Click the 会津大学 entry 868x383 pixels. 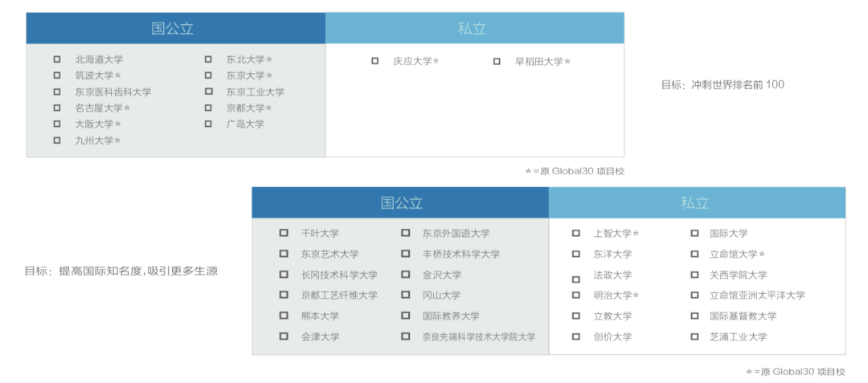pos(321,336)
